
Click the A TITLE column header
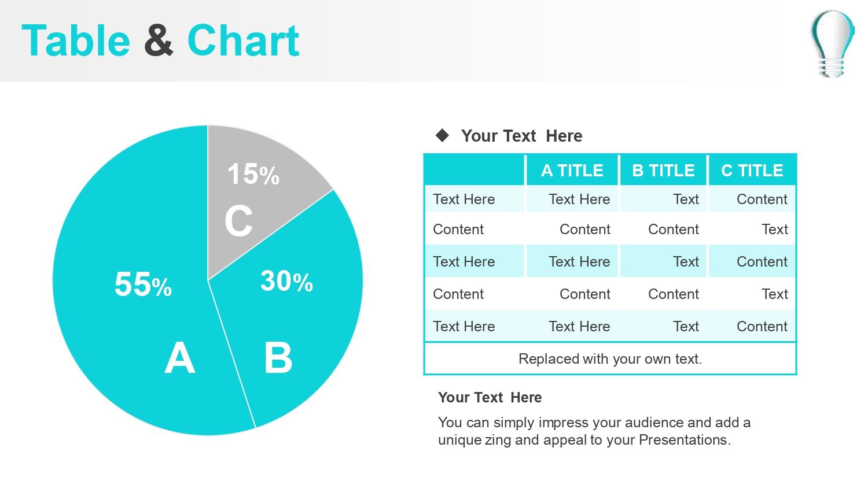click(x=572, y=171)
